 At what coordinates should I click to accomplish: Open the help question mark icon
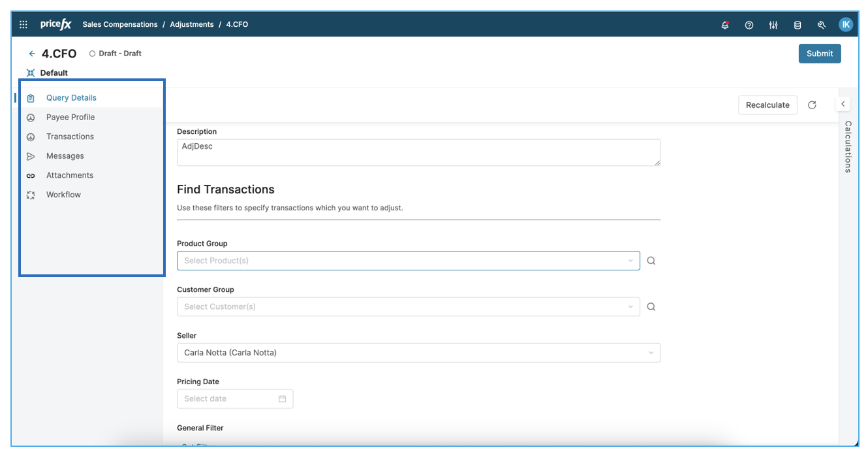(x=749, y=25)
